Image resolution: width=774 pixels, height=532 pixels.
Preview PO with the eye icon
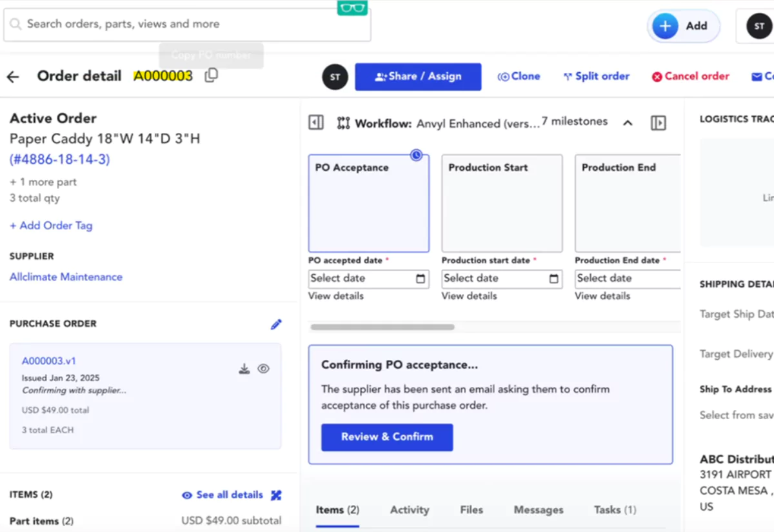[263, 369]
